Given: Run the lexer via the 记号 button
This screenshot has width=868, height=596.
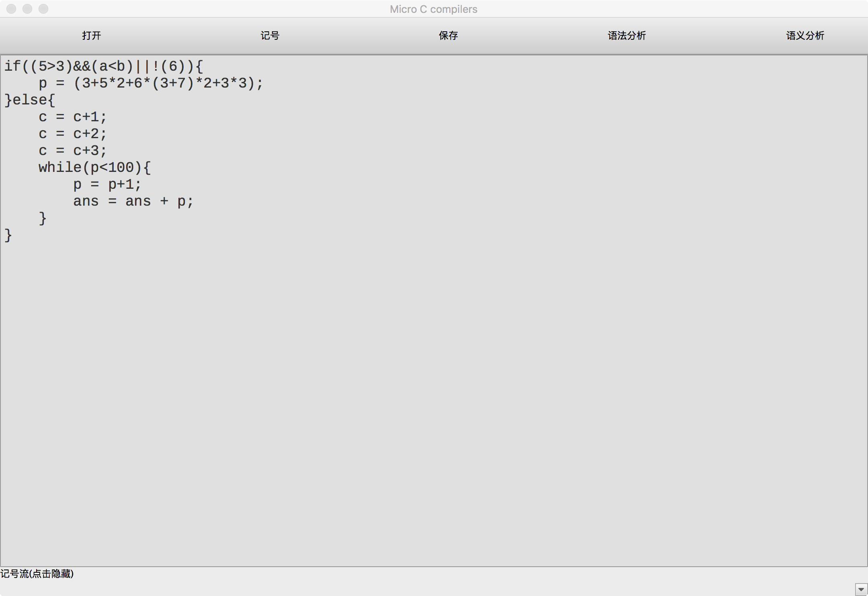Looking at the screenshot, I should click(270, 36).
